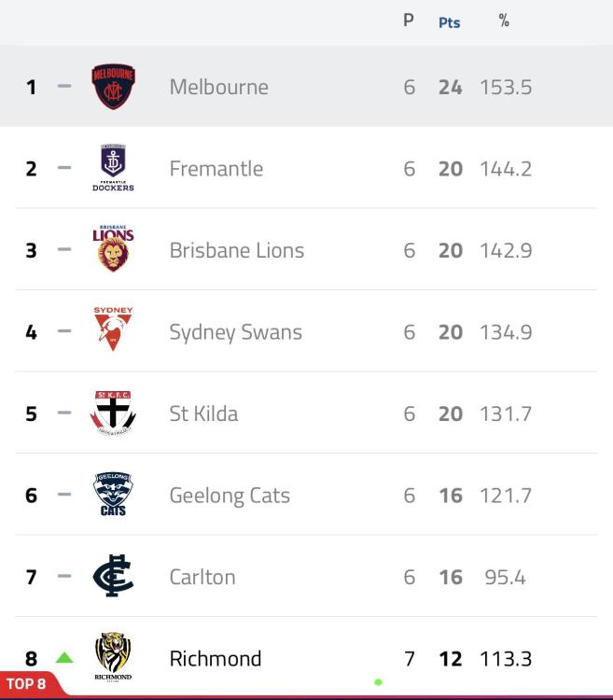Click the green up arrow beside Richmond
The width and height of the screenshot is (613, 700).
63,658
